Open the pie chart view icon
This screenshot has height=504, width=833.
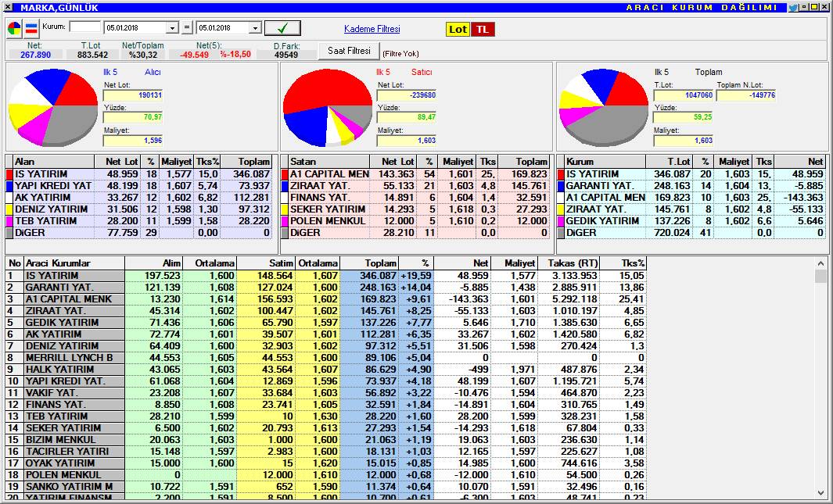point(14,29)
